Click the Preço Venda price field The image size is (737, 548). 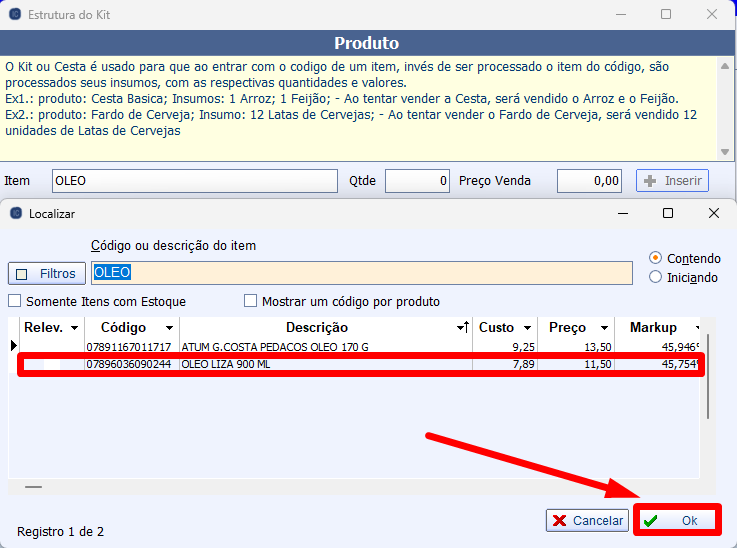pos(589,181)
